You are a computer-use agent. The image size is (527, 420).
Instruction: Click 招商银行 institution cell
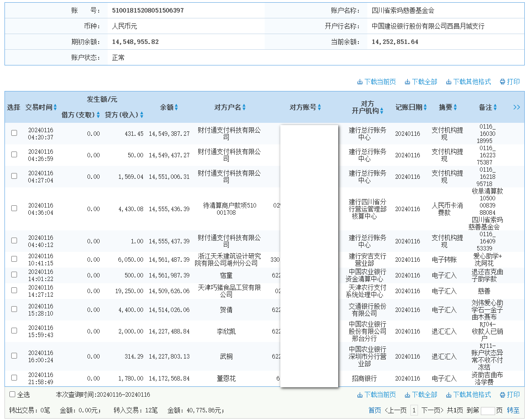[364, 379]
